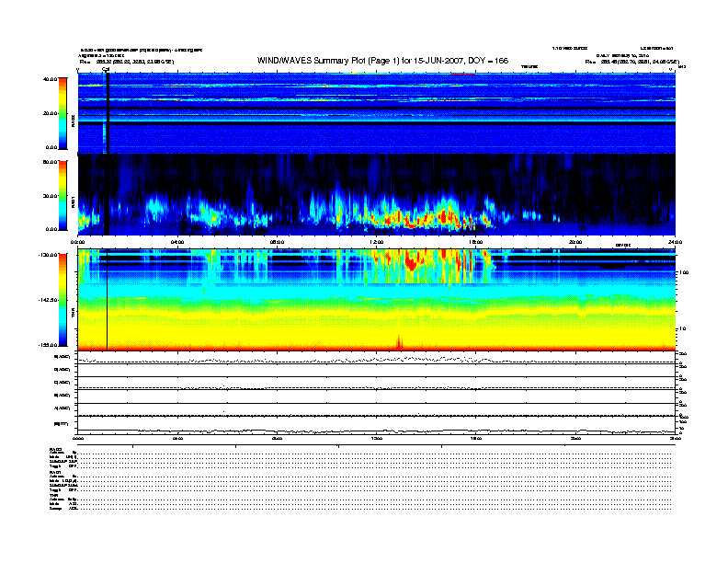
Task: Click the 30.00 label on RAD1 scale
Action: pyautogui.click(x=50, y=196)
